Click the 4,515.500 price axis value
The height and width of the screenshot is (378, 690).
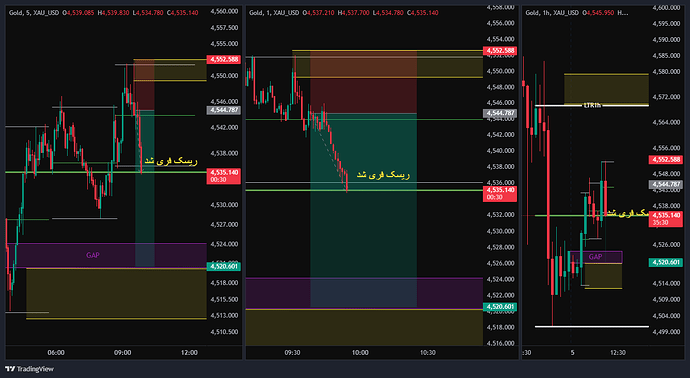(x=224, y=299)
